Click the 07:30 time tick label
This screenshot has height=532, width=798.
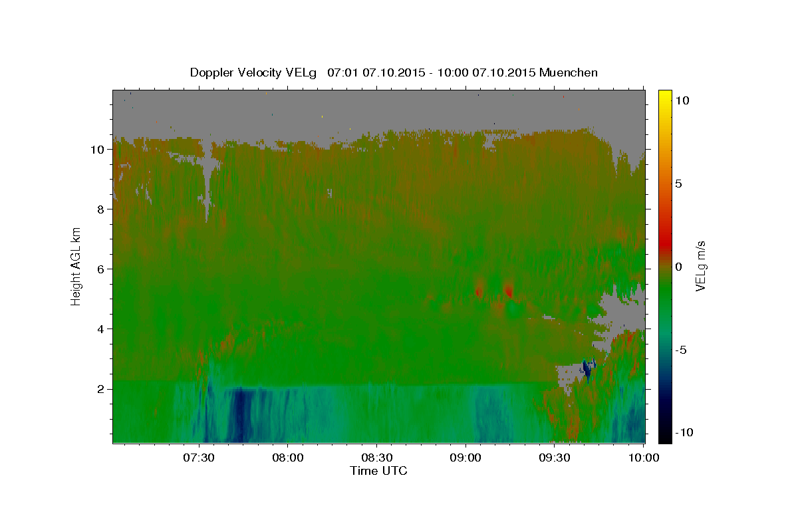click(x=199, y=458)
